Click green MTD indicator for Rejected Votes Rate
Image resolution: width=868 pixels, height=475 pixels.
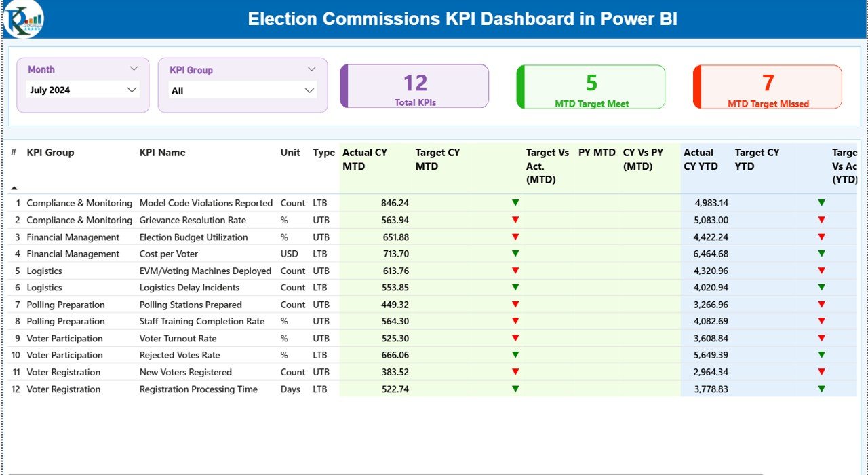(515, 354)
